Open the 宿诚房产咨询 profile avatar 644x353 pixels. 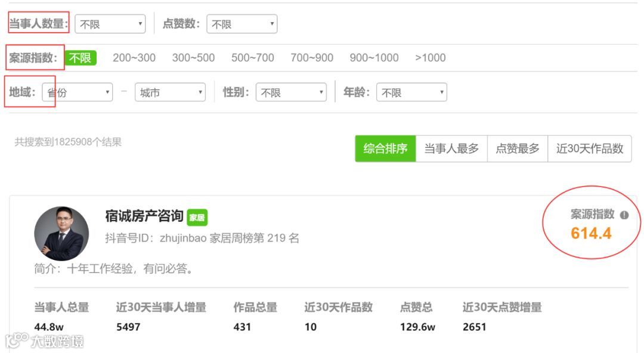tap(61, 233)
